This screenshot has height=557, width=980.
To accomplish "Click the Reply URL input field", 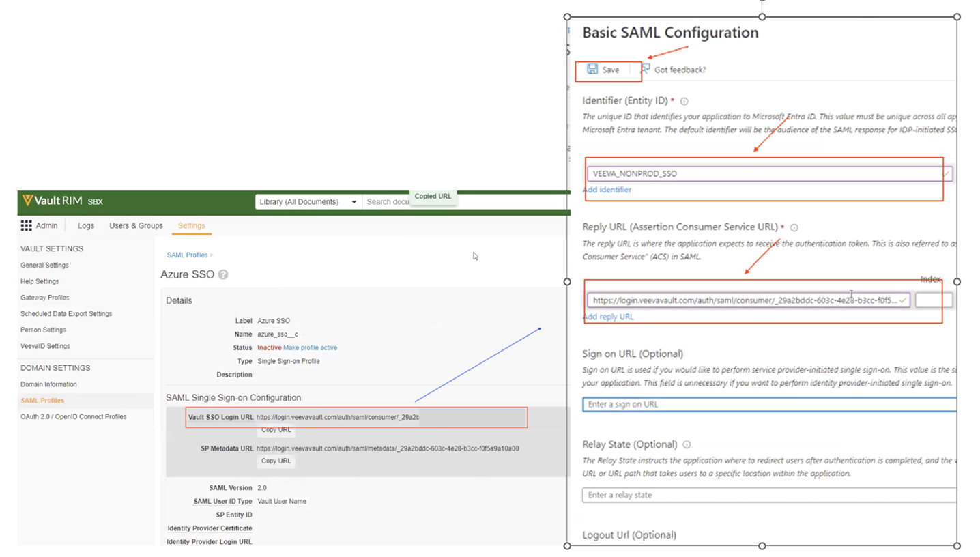I will [748, 300].
